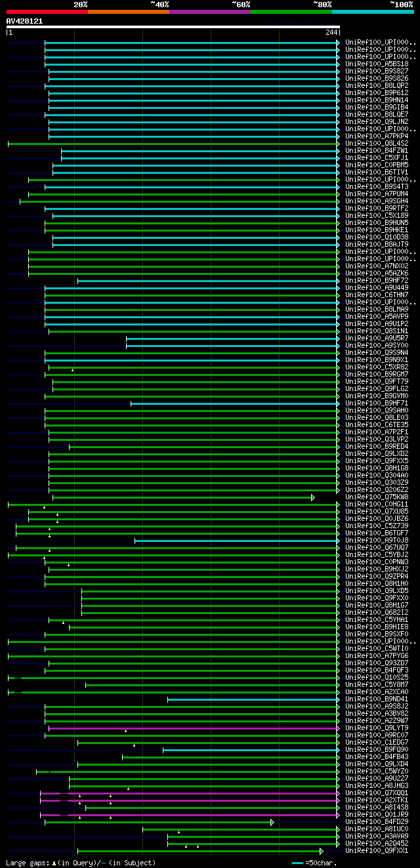Choose the UniRef100_C6THN7 hit label
This screenshot has width=420, height=868.
click(377, 295)
